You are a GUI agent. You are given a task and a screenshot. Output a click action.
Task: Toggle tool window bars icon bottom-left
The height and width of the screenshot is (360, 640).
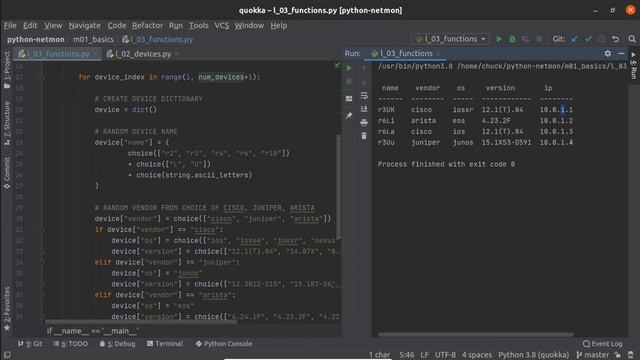point(7,355)
